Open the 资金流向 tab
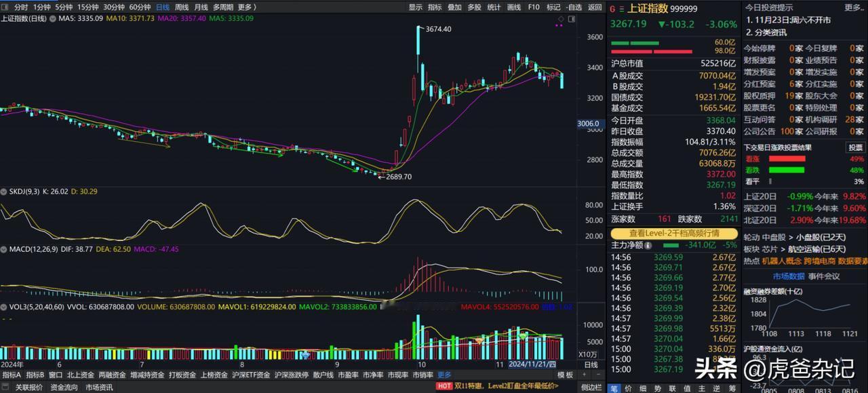Screen dimensions: 868x393 (64, 388)
